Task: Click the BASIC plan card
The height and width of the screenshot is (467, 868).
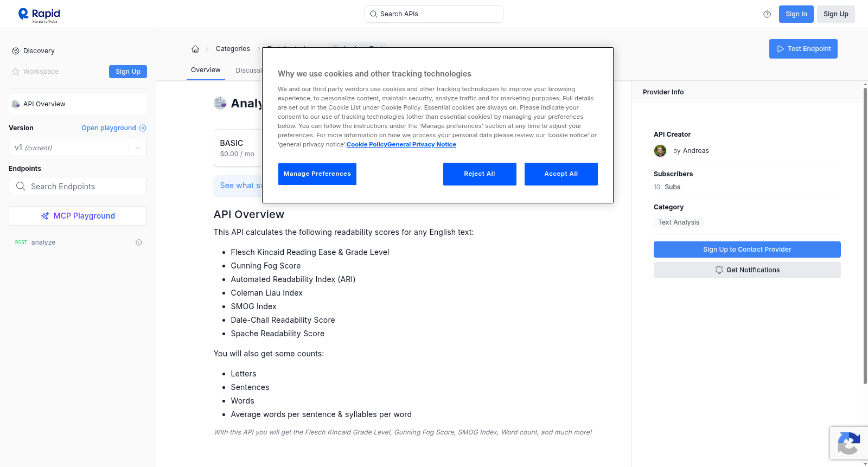Action: pyautogui.click(x=238, y=148)
